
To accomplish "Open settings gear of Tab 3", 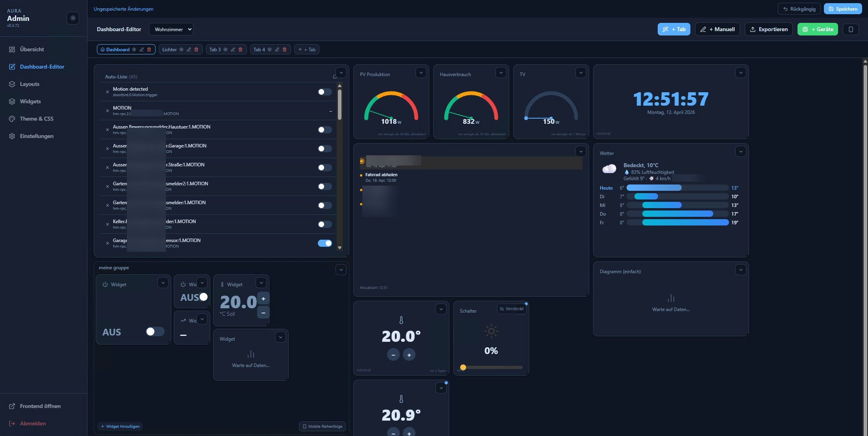I will point(225,50).
